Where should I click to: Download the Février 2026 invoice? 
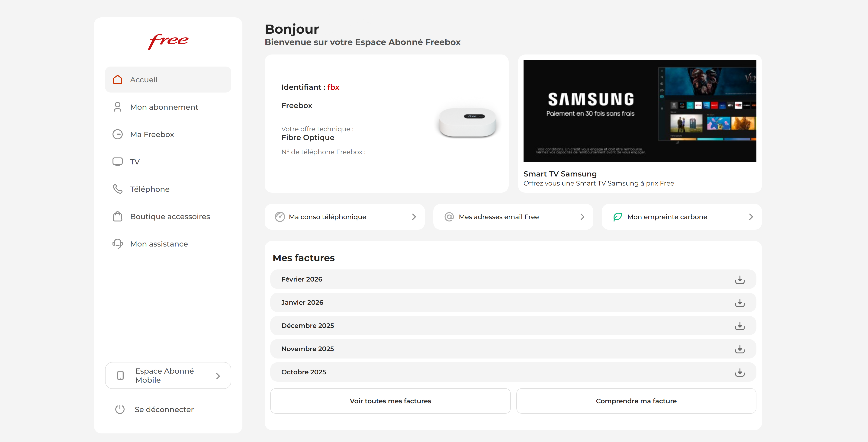click(x=740, y=279)
